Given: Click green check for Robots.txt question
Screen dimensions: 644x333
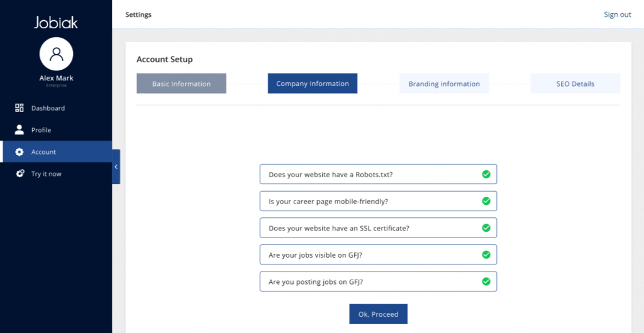Looking at the screenshot, I should [486, 174].
